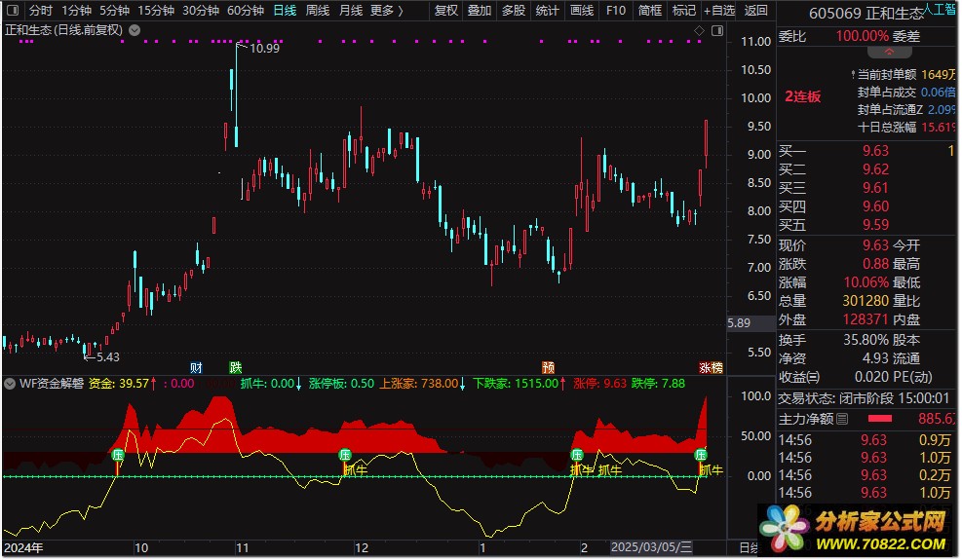Switch to 分时 intraday view
This screenshot has width=962, height=560.
coord(41,11)
